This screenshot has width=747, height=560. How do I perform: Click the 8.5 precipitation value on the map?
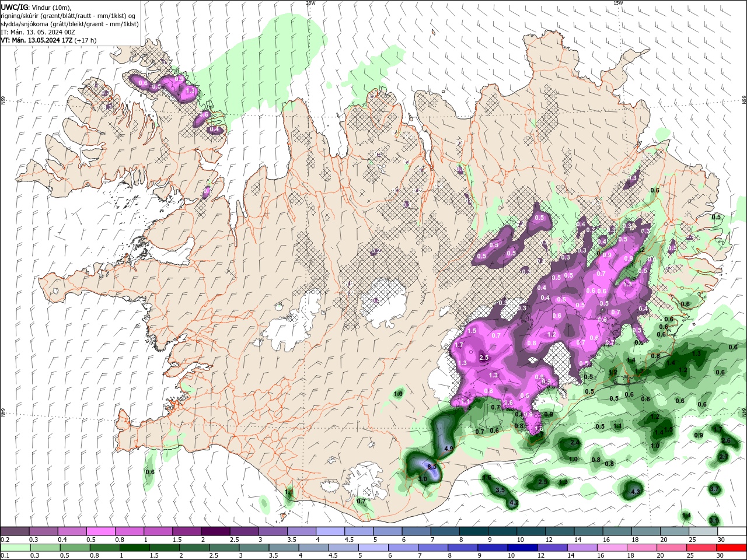click(432, 467)
